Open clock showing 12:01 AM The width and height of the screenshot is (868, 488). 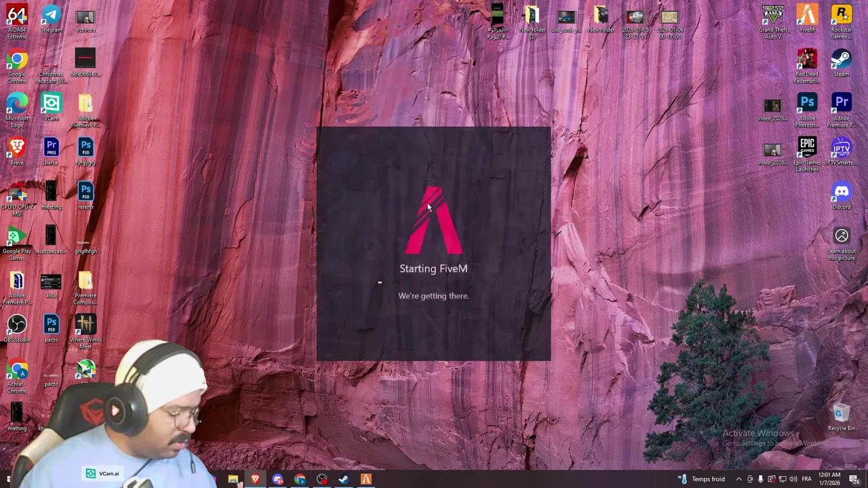[829, 479]
